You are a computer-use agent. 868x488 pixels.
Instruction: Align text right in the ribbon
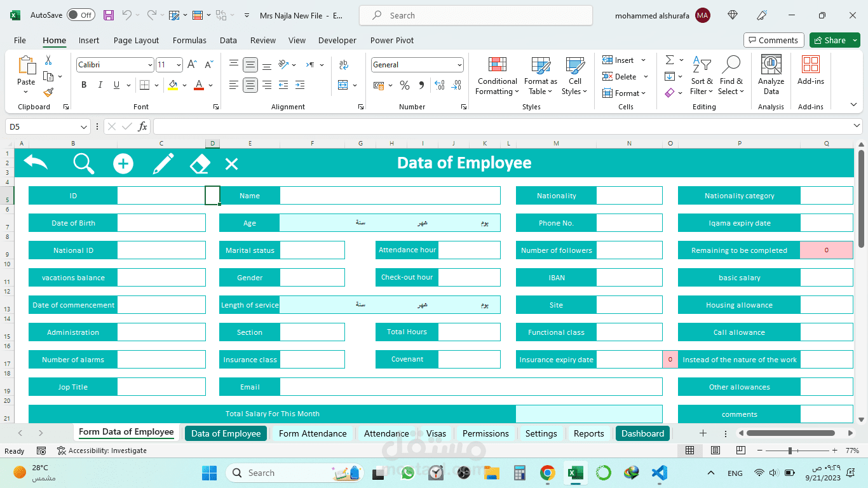pos(267,85)
